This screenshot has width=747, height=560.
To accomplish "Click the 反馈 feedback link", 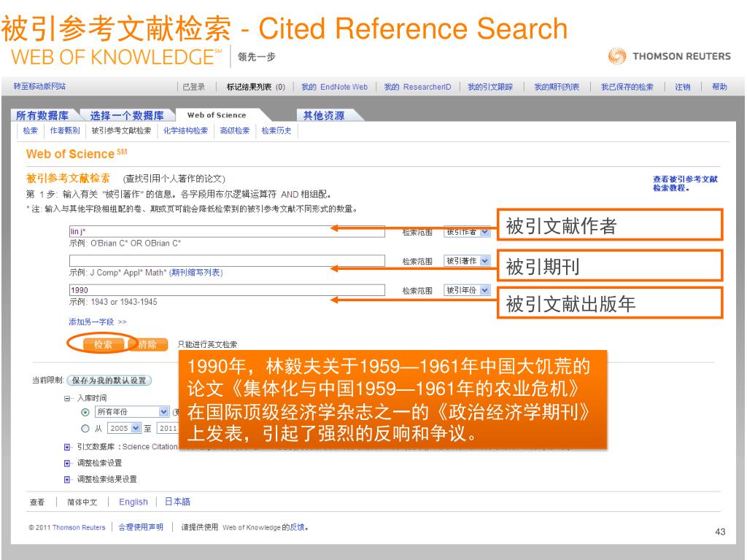I will pos(298,527).
